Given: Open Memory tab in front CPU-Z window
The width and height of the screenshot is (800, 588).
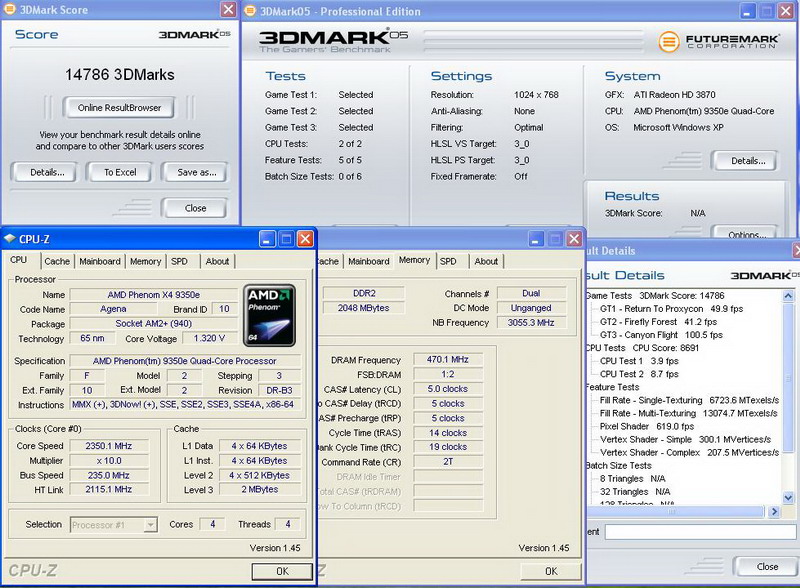Looking at the screenshot, I should (x=145, y=261).
